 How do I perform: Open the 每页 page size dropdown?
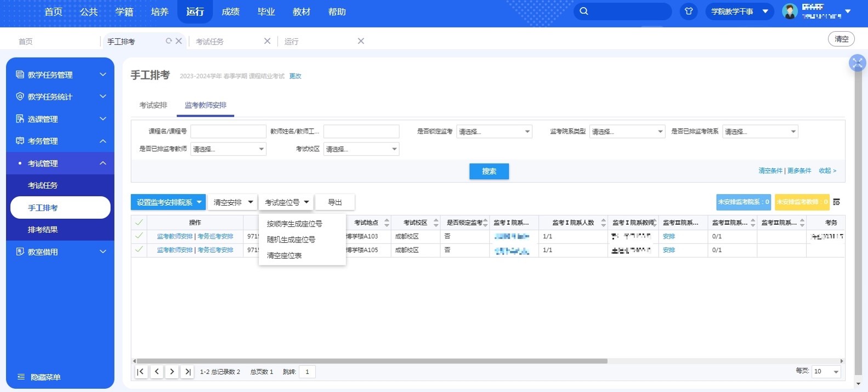826,372
